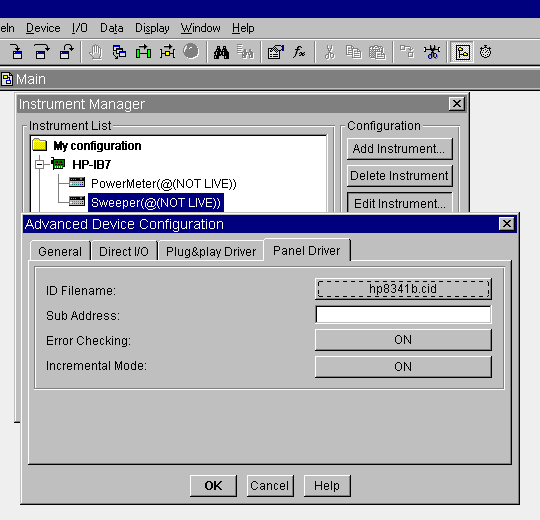Screen dimensions: 540x520
Task: Open the Device menu
Action: point(43,28)
